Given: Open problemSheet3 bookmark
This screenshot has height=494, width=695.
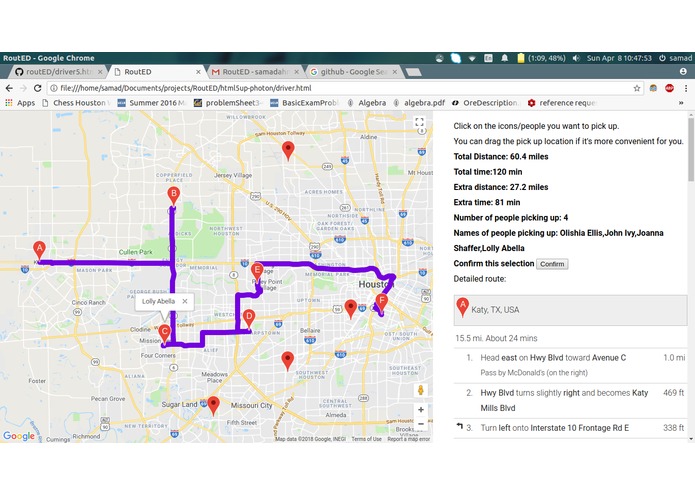Looking at the screenshot, I should (x=228, y=103).
